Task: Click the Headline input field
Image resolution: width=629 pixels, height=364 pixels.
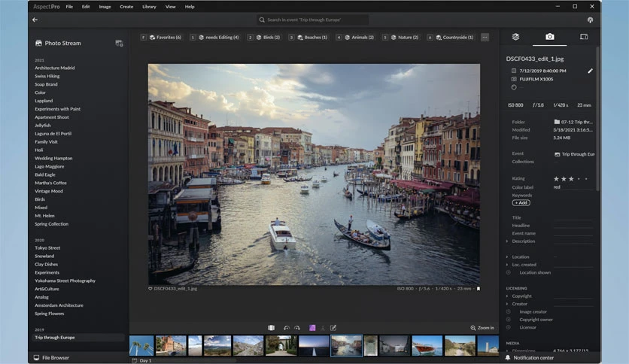Action: pyautogui.click(x=573, y=226)
